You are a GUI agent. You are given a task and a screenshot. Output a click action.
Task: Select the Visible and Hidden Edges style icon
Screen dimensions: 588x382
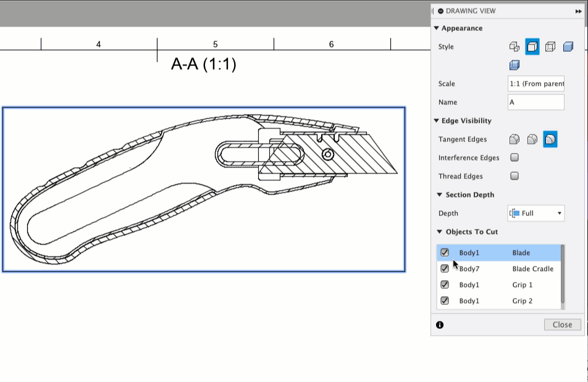pos(550,47)
